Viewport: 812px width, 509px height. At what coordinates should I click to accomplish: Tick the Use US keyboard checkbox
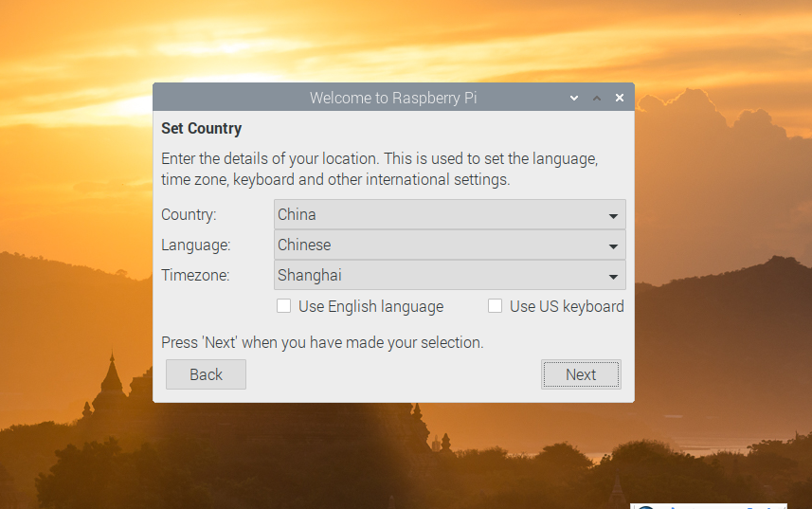(496, 306)
